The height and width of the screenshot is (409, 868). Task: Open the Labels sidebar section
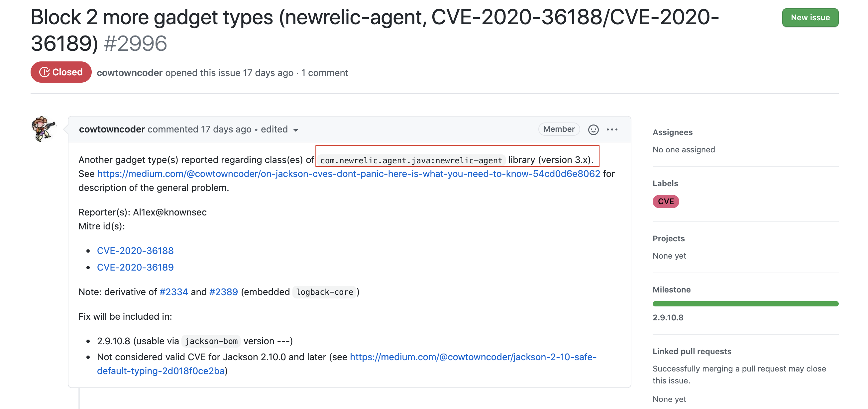(665, 184)
